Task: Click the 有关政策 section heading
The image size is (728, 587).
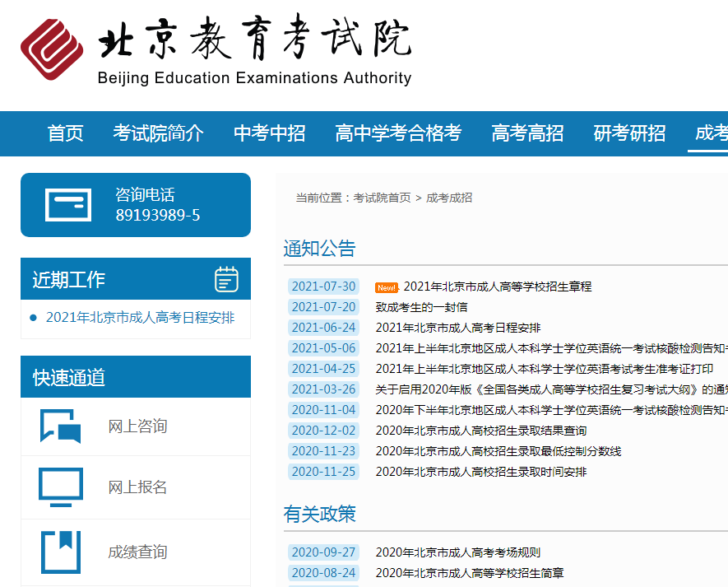Action: 319,514
